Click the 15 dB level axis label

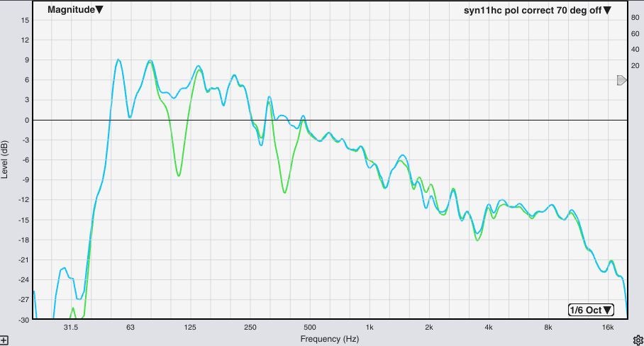(25, 20)
